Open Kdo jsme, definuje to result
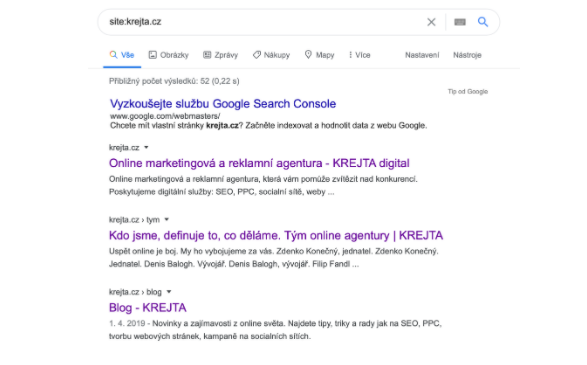Image resolution: width=587 pixels, height=365 pixels. click(x=276, y=235)
